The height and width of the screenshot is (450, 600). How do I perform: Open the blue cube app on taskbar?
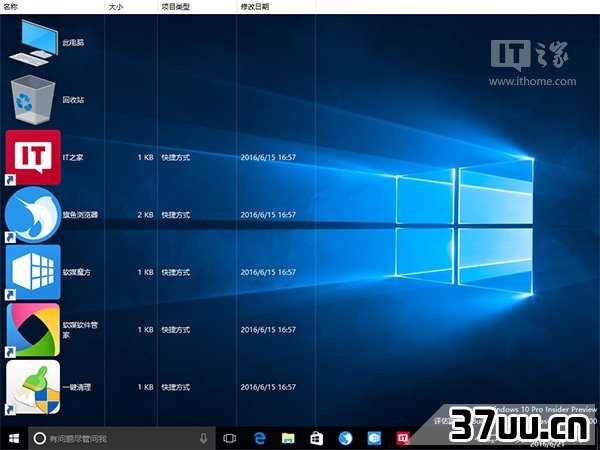click(374, 439)
